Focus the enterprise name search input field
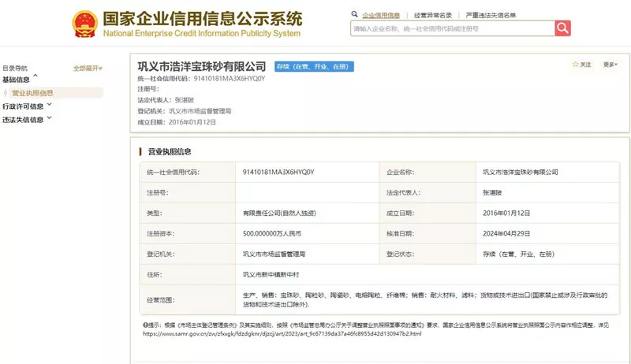Screen dimensions: 631x364 (453, 28)
